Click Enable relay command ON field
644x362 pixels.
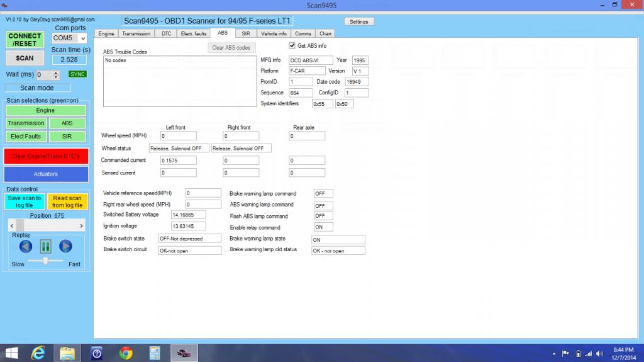click(x=323, y=227)
